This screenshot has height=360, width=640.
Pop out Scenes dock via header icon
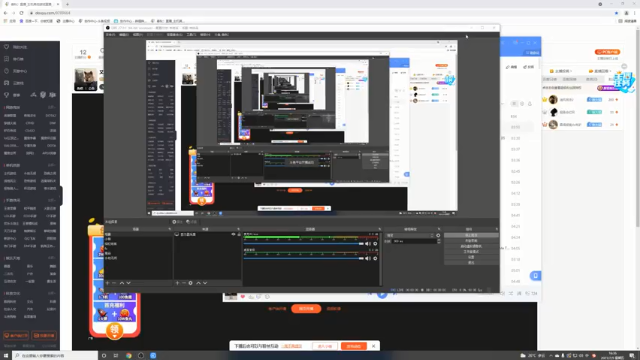pos(169,229)
